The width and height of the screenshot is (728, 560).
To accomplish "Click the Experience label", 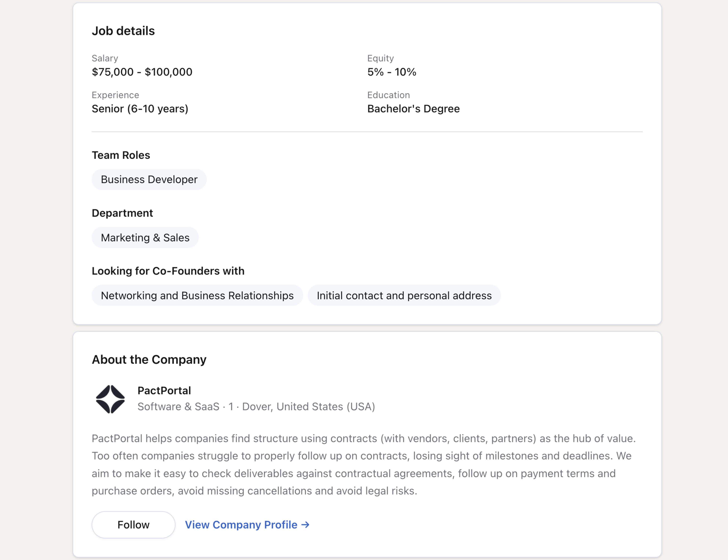I will tap(115, 95).
